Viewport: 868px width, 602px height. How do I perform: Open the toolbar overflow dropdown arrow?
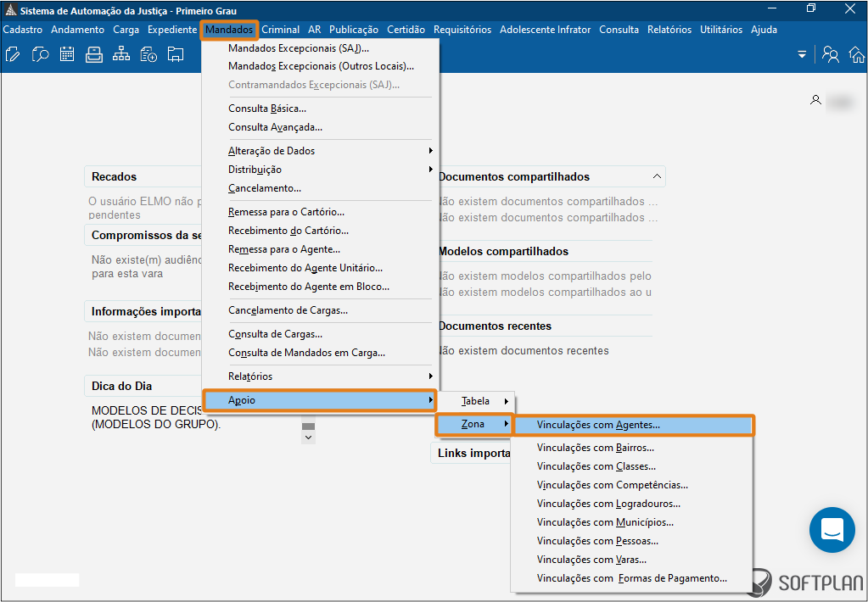802,55
